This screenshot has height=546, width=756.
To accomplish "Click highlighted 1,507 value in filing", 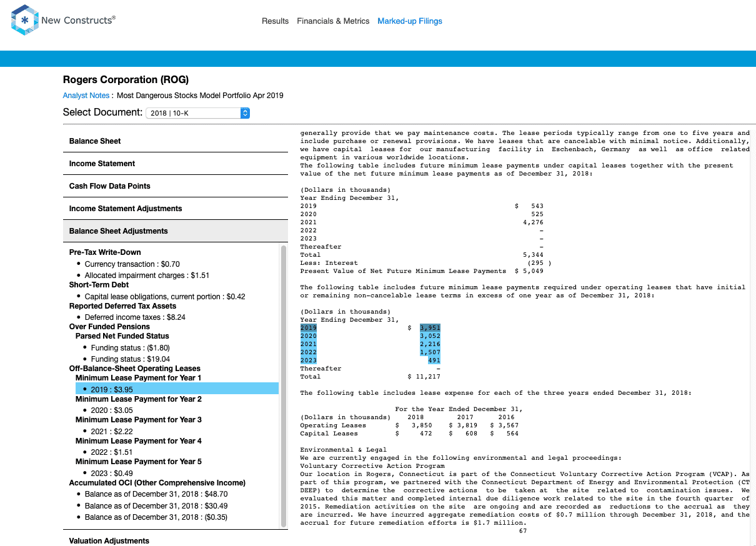I will [430, 352].
